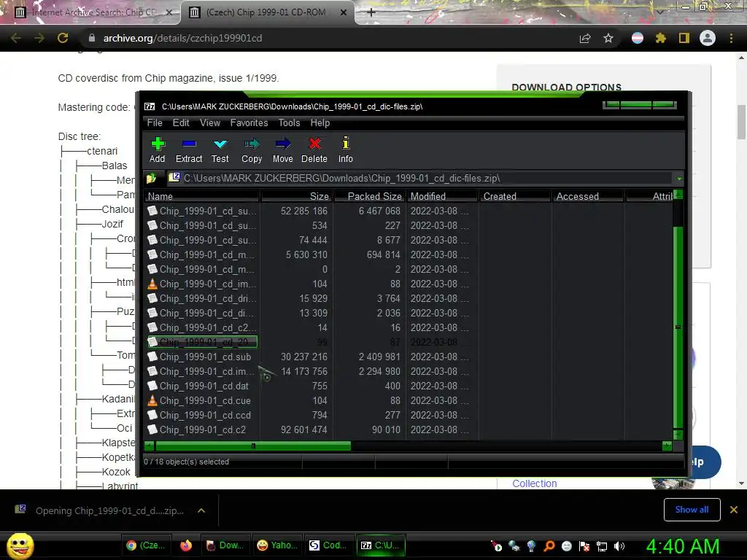Sort by the Name column header

click(201, 196)
